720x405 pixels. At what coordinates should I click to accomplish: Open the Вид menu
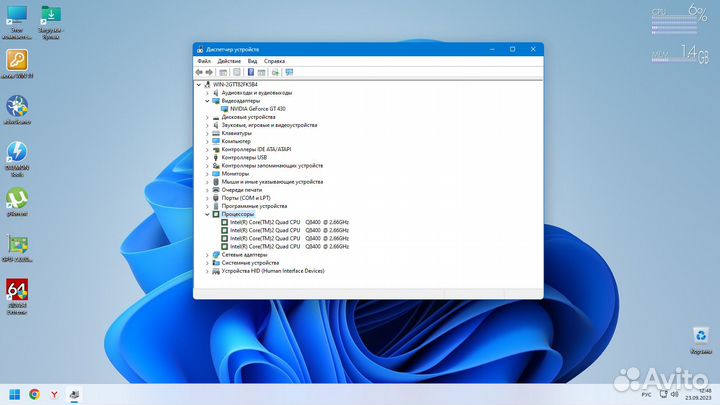252,61
